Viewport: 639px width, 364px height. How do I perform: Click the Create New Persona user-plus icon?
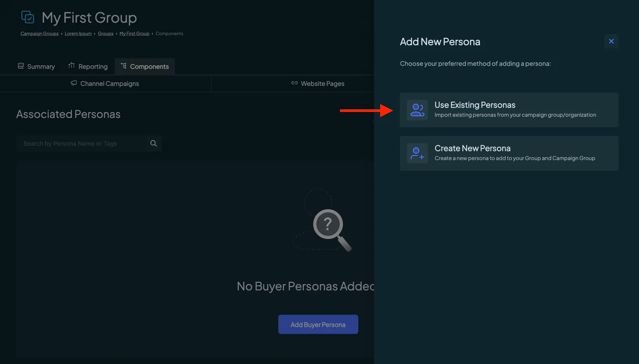[x=417, y=153]
